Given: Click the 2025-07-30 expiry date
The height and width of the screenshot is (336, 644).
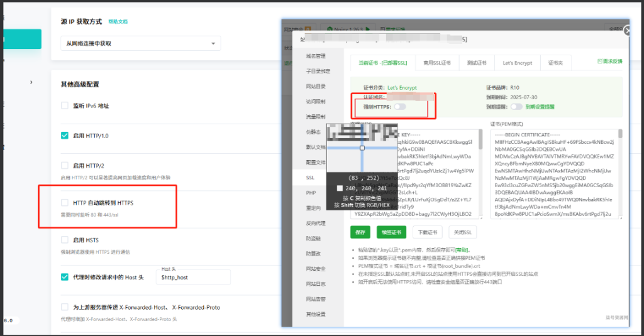Looking at the screenshot, I should click(524, 97).
